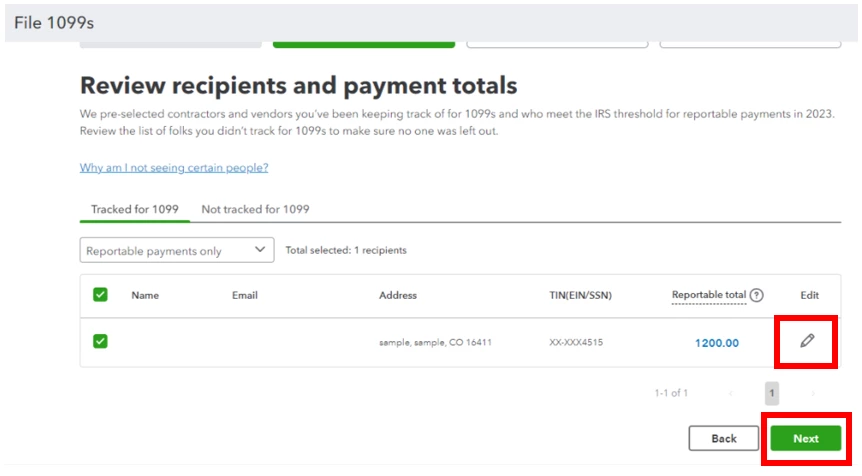Sort by the Name column header
The height and width of the screenshot is (476, 862).
click(145, 295)
